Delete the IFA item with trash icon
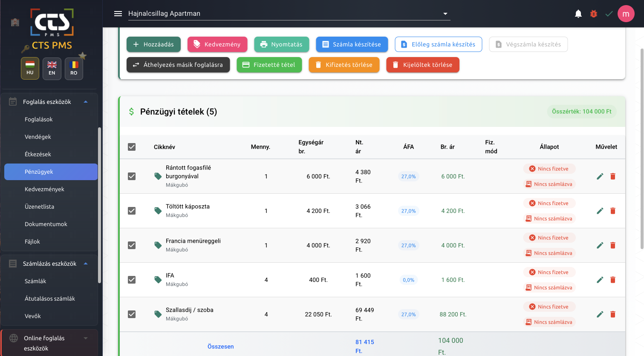Image resolution: width=644 pixels, height=356 pixels. click(613, 280)
